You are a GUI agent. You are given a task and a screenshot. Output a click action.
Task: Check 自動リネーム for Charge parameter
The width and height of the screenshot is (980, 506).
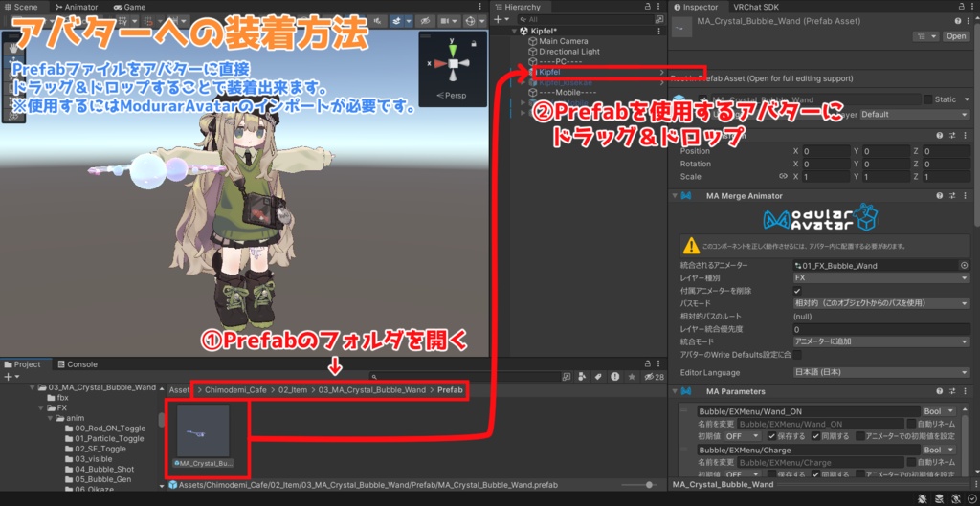(911, 462)
